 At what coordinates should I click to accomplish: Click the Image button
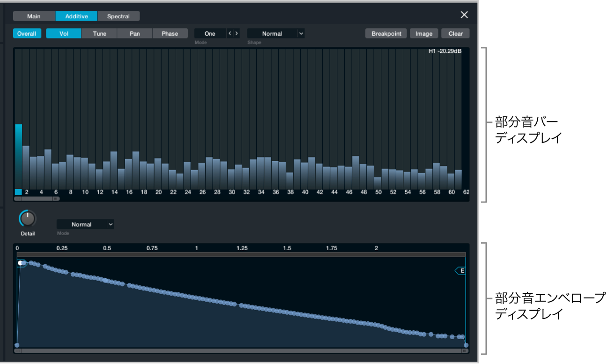point(424,34)
